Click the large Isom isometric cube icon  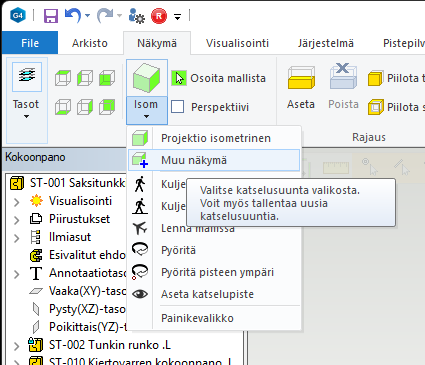[x=147, y=78]
